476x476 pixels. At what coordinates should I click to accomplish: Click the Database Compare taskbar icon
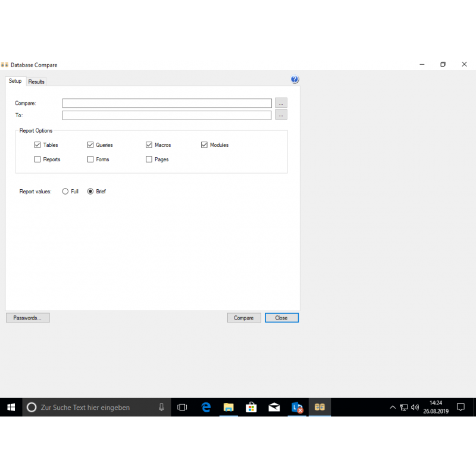pos(320,408)
